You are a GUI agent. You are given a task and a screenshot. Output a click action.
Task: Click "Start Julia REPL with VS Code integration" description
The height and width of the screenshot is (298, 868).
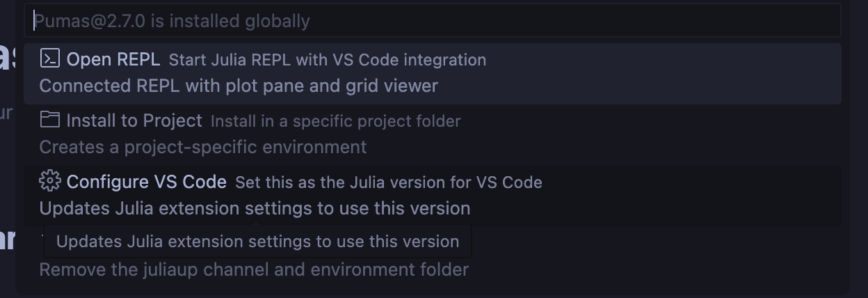[327, 60]
